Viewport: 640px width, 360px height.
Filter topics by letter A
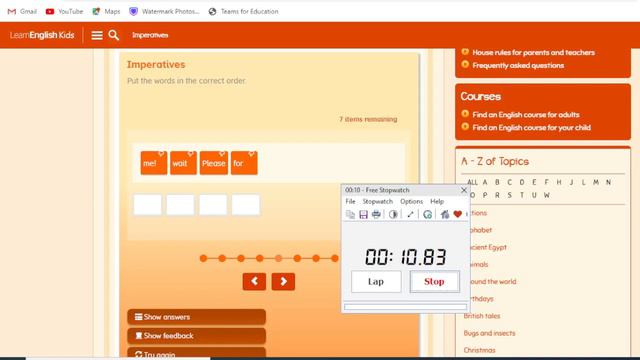(485, 182)
